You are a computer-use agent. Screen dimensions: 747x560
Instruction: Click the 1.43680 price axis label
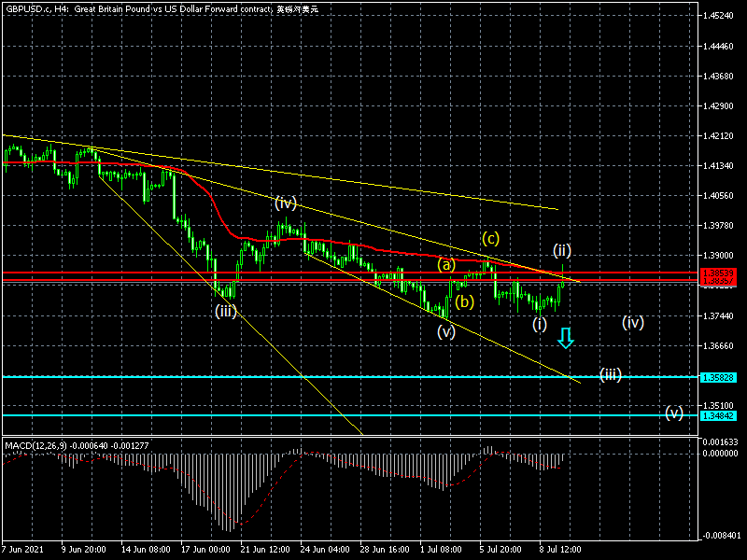click(x=718, y=77)
